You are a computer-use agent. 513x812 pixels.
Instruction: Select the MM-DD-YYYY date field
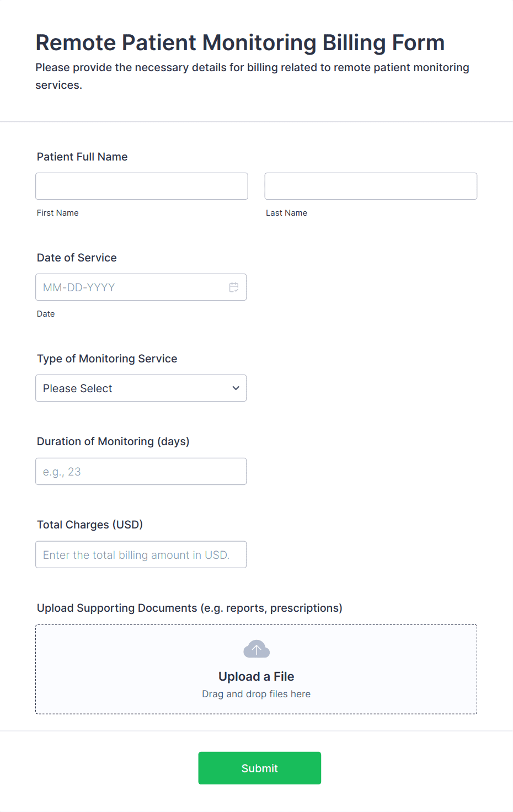(141, 287)
